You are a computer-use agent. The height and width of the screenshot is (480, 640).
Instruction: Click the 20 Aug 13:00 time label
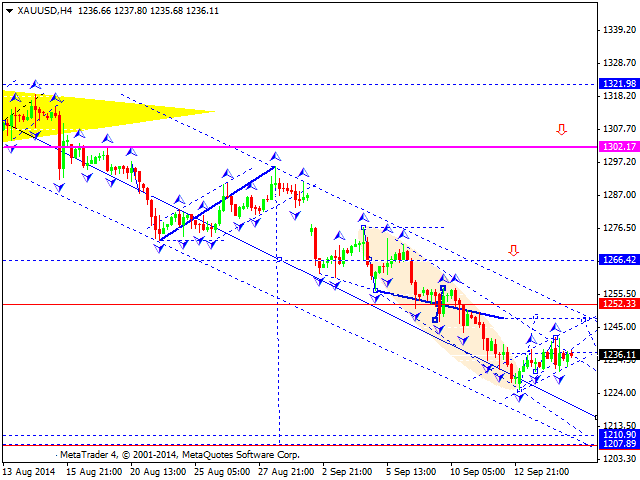pyautogui.click(x=158, y=472)
